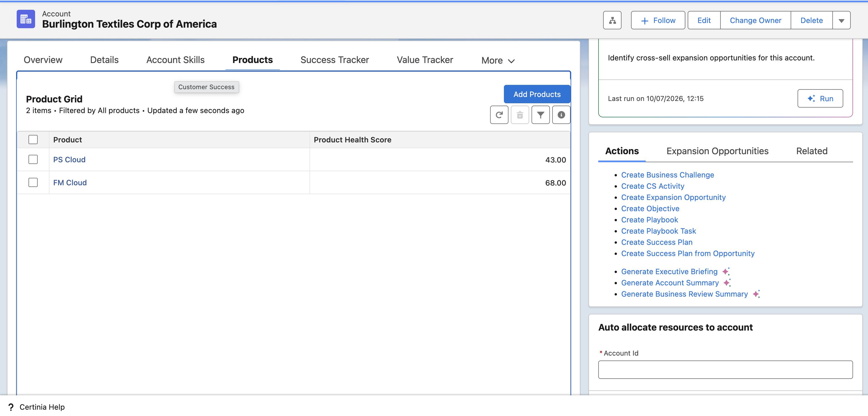This screenshot has height=416, width=868.
Task: Click the Change Owner button
Action: (x=755, y=20)
